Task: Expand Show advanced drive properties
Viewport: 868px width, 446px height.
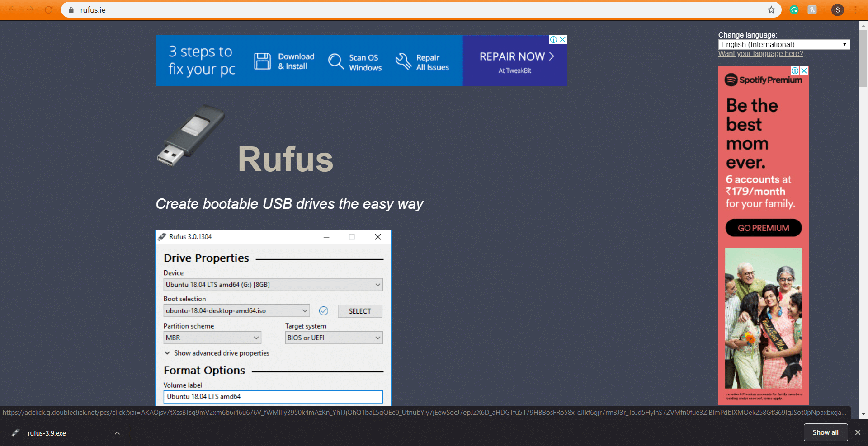Action: (x=217, y=353)
